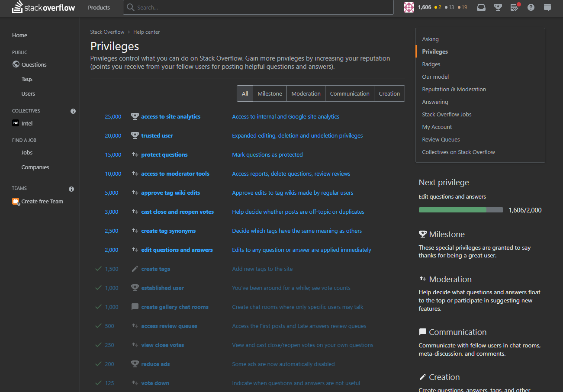Open Asking in help navigation
Screen dimensions: 563x392
430,39
